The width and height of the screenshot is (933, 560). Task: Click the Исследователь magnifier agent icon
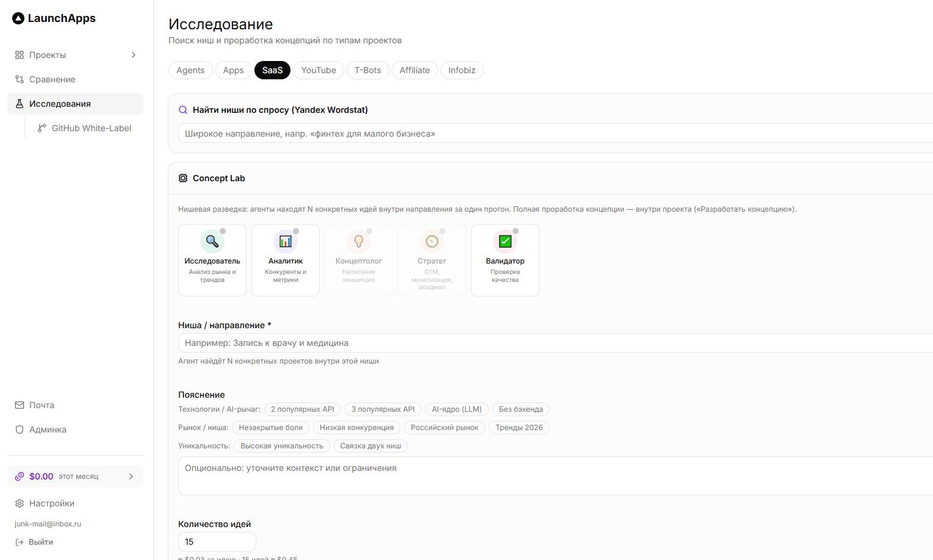(x=212, y=242)
